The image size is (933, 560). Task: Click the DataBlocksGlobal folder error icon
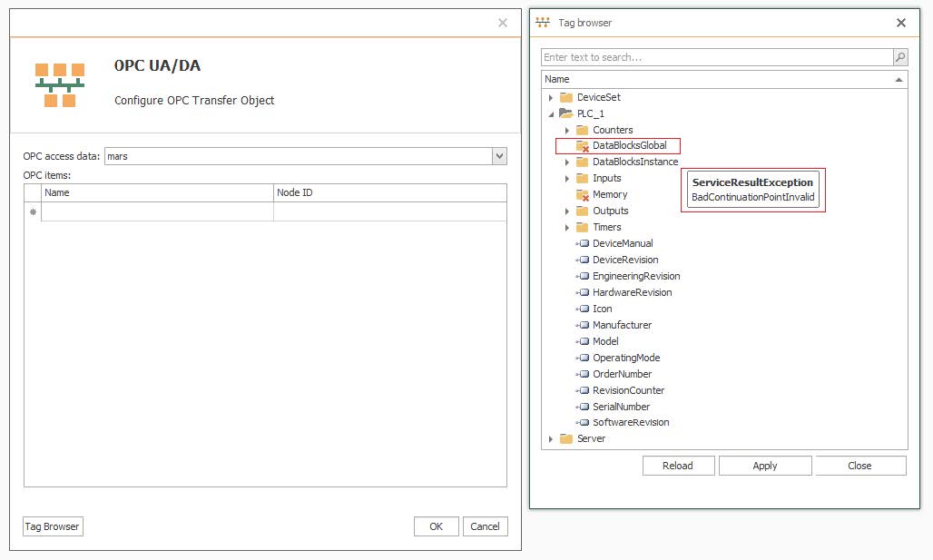pyautogui.click(x=583, y=146)
